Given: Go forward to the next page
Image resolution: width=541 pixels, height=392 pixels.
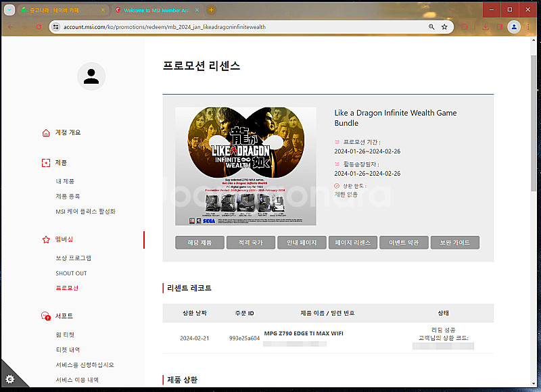Looking at the screenshot, I should [24, 27].
